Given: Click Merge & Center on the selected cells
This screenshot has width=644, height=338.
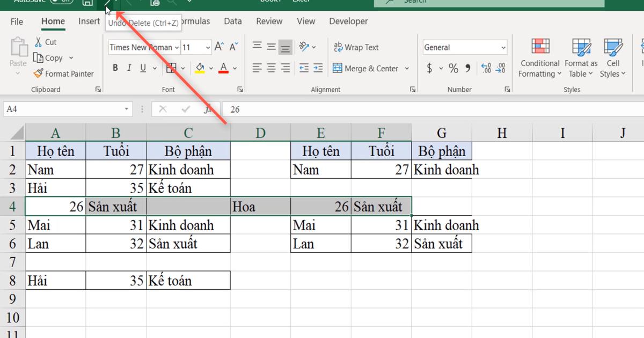Looking at the screenshot, I should (x=366, y=68).
